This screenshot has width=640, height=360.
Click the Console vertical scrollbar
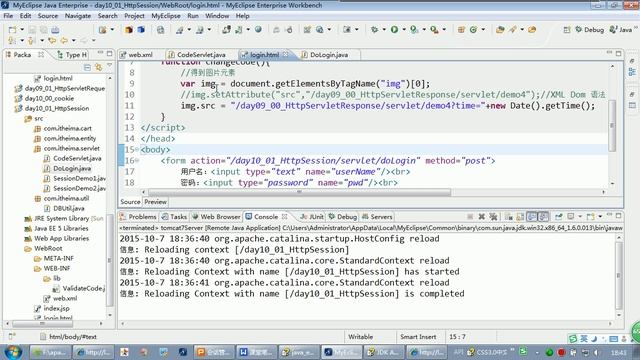[x=619, y=276]
